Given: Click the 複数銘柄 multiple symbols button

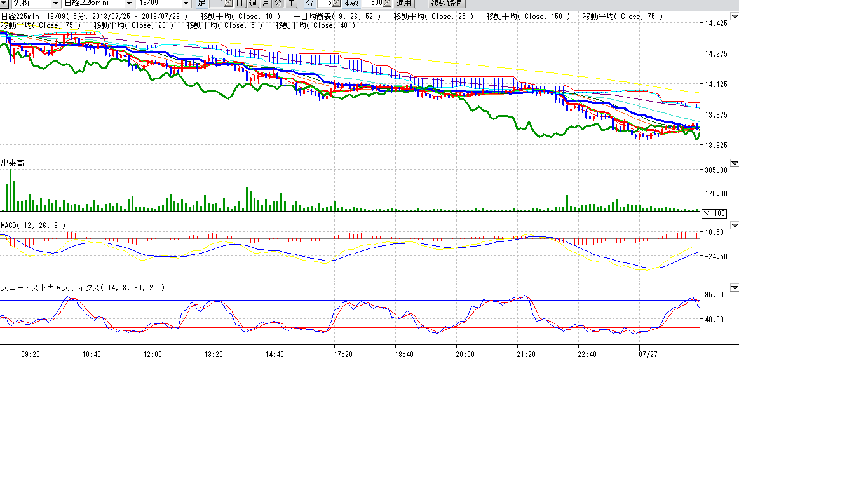Looking at the screenshot, I should click(x=447, y=3).
